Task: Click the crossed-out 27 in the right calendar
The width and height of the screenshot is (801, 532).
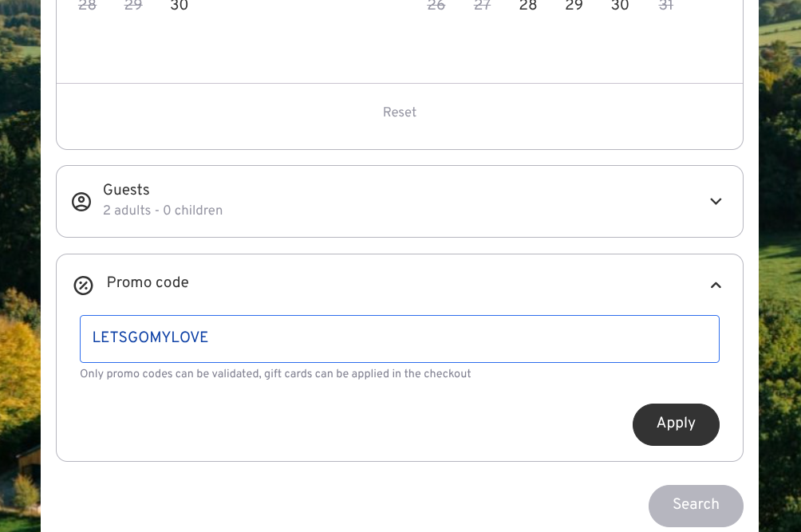Action: coord(483,6)
